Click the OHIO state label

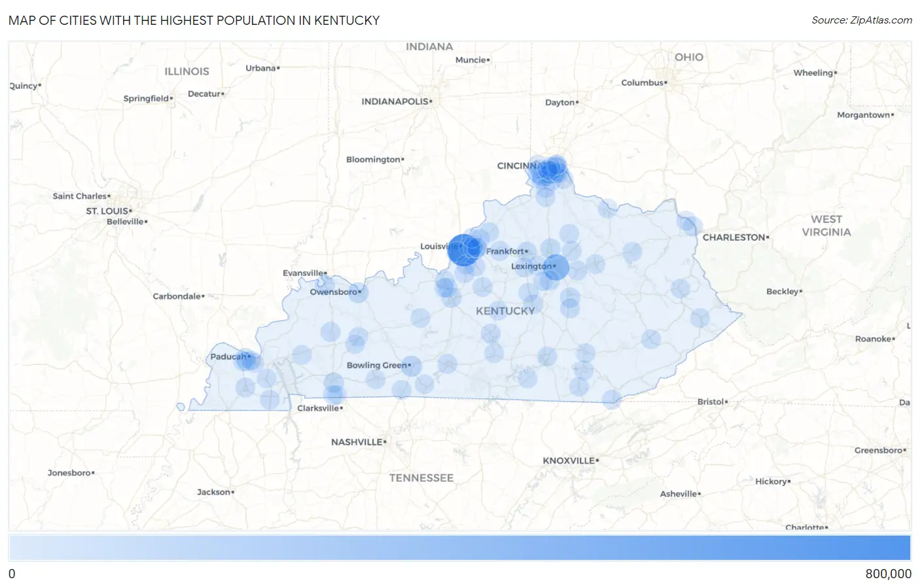click(x=689, y=58)
